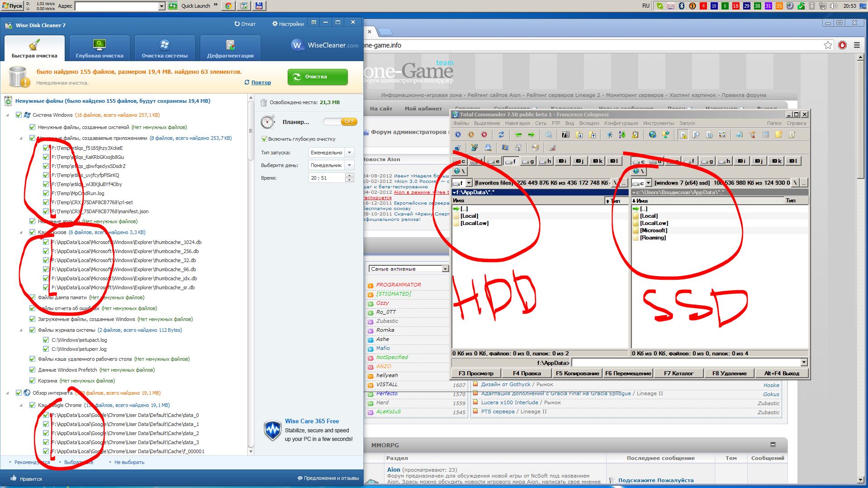868x488 pixels.
Task: Toggle Включить глубокую очистку checkbox
Action: 264,139
